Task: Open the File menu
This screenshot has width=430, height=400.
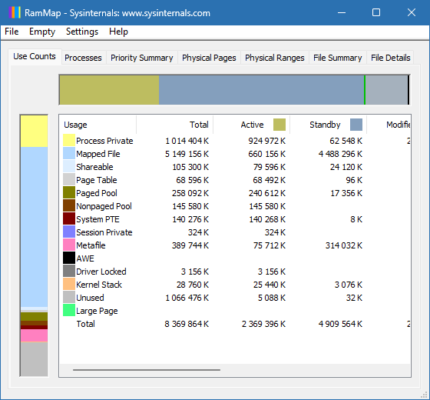Action: coord(11,32)
